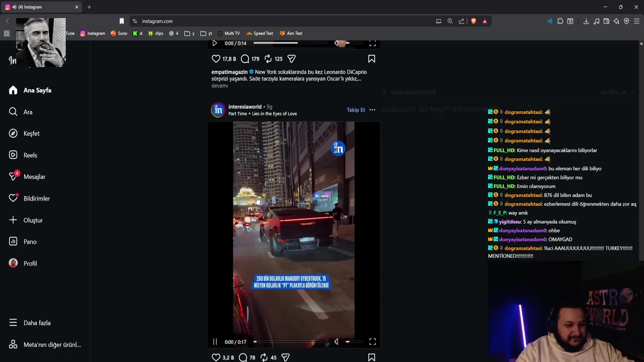Click the share page icon in address bar
Viewport: 644px width, 362px height.
[461, 21]
